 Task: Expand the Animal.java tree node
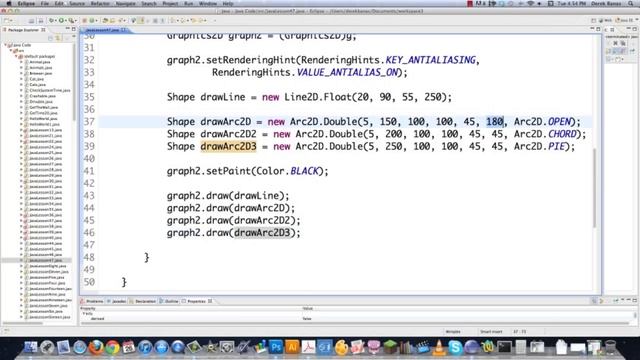[x=22, y=62]
